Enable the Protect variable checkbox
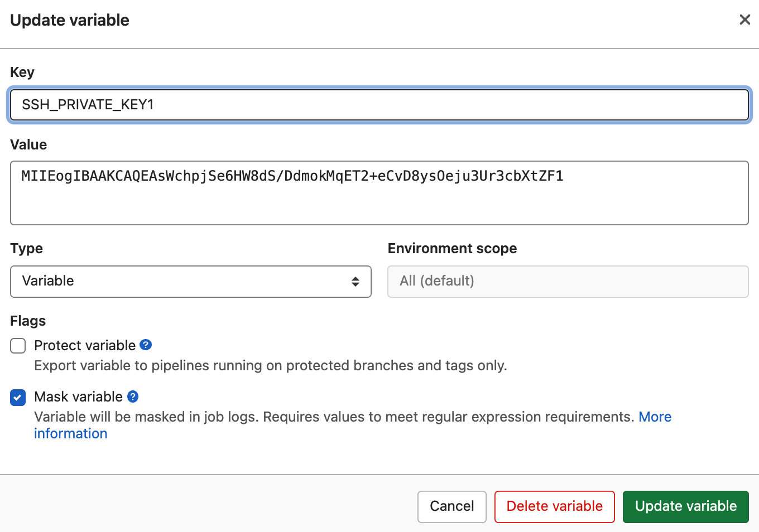This screenshot has height=532, width=759. point(18,346)
